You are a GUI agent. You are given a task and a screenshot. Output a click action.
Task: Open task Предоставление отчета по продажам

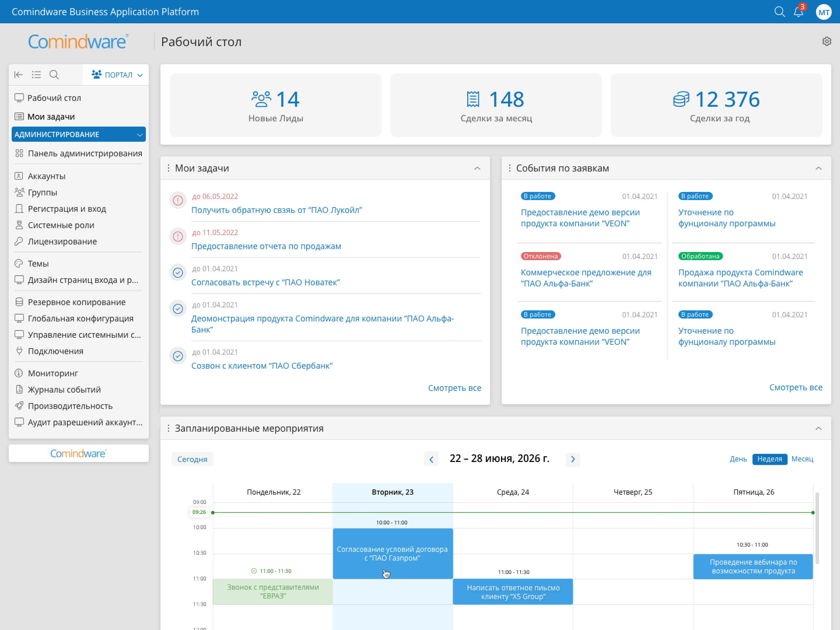click(266, 246)
